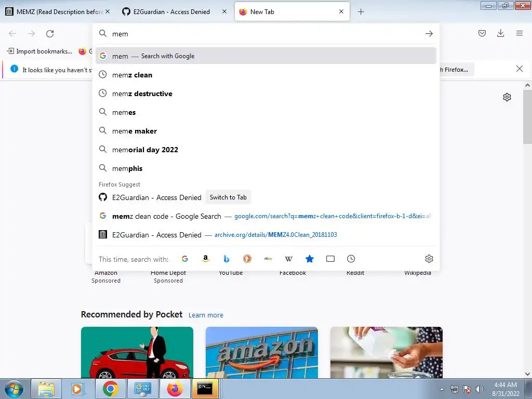This screenshot has height=399, width=532.
Task: Close the New Tab tab
Action: (341, 11)
